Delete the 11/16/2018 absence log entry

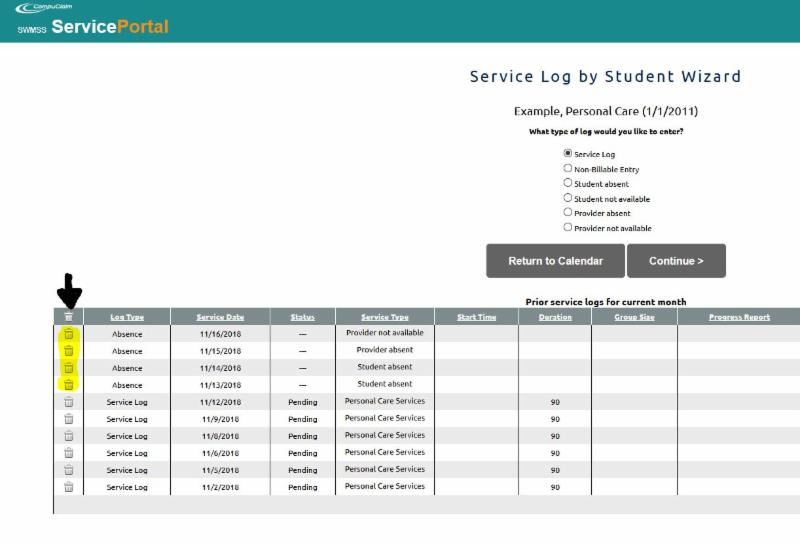[68, 334]
